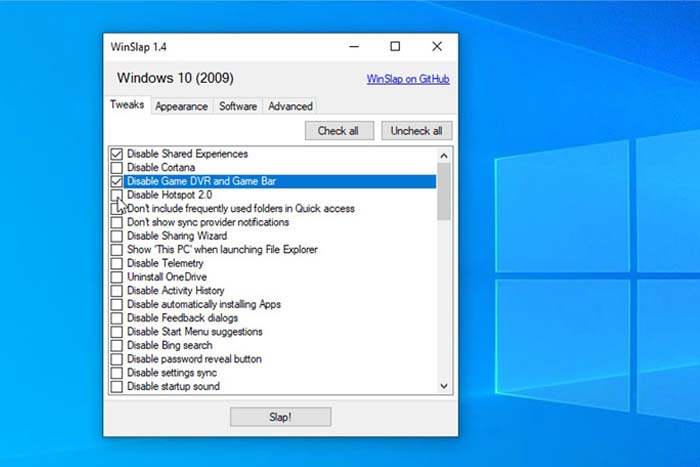
Task: Enable the Disable Sharing Wizard checkbox
Action: [x=117, y=236]
